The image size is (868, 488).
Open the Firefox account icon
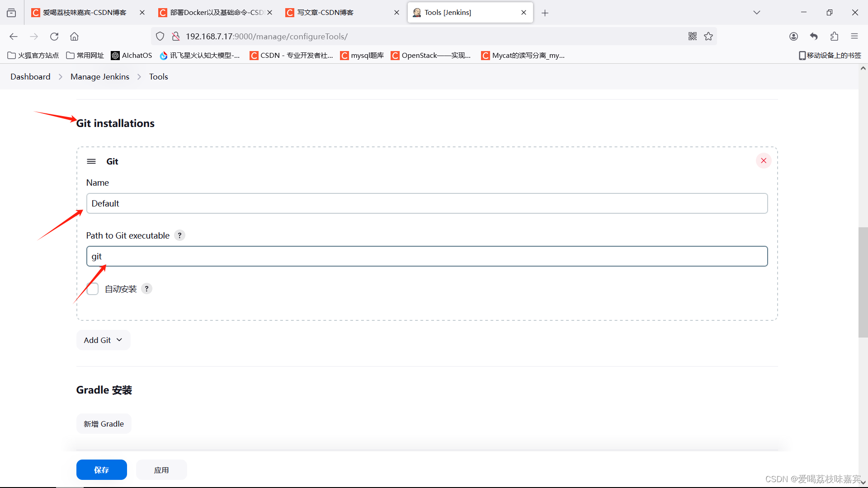[x=793, y=37]
